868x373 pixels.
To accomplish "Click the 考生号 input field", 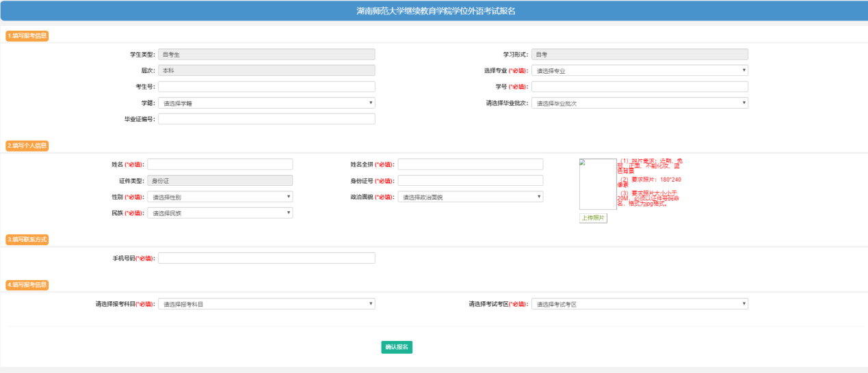I will pyautogui.click(x=266, y=87).
